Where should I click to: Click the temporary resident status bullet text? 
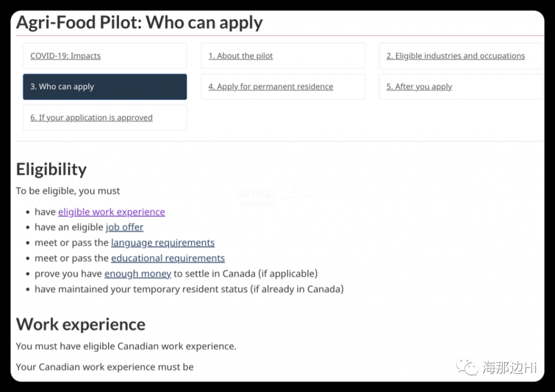tap(189, 289)
